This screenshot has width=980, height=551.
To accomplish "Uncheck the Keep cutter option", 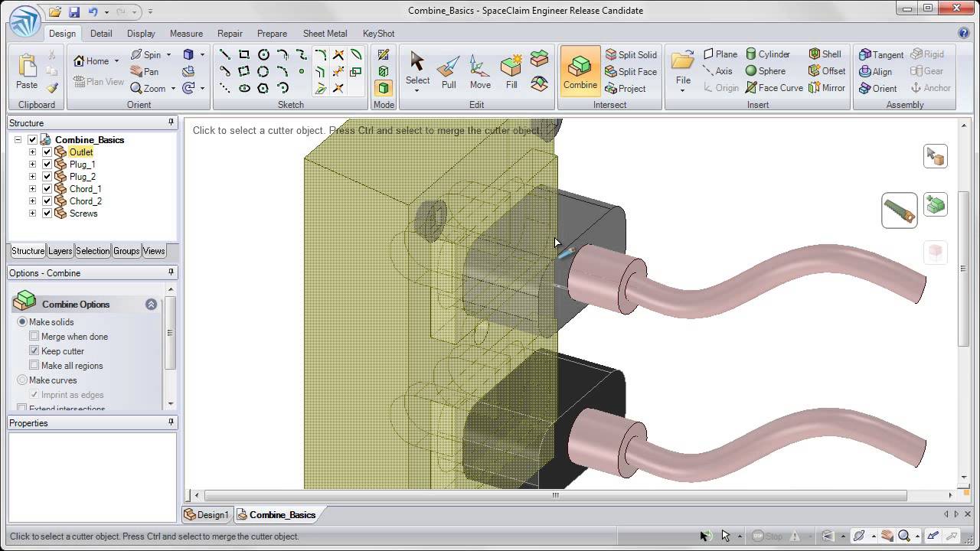I will [x=34, y=351].
